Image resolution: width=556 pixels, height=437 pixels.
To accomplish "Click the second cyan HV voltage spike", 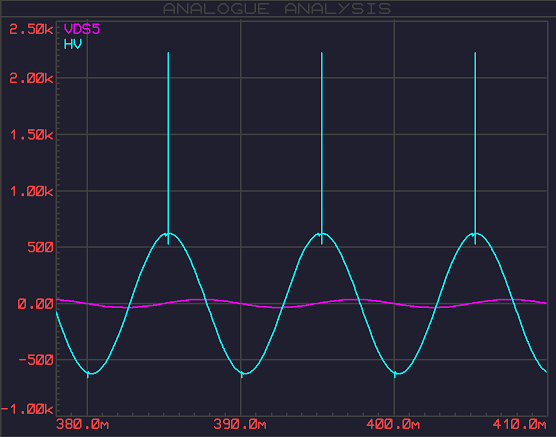I will click(322, 148).
